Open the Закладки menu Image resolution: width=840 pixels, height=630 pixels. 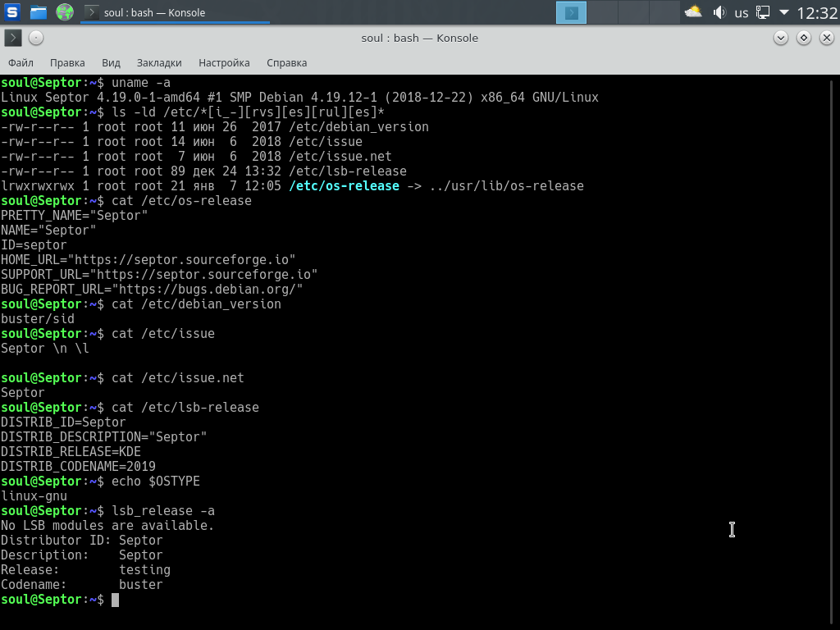click(x=159, y=62)
